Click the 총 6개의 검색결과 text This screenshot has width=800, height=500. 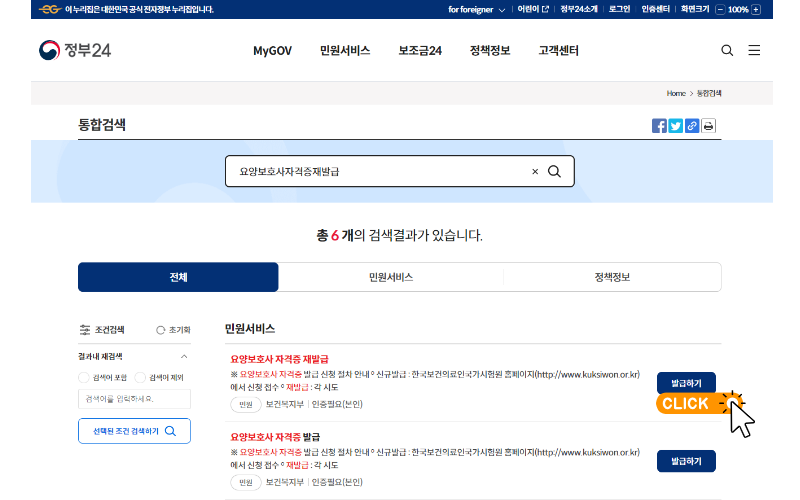click(399, 235)
